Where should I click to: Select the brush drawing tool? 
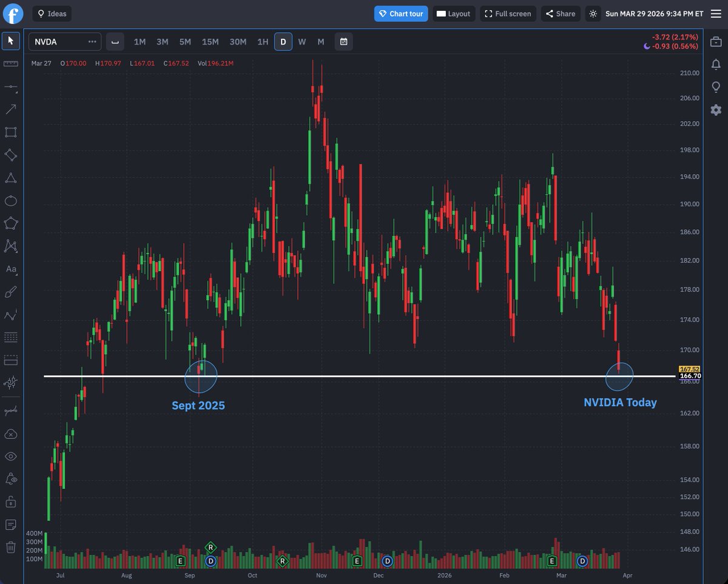click(10, 292)
